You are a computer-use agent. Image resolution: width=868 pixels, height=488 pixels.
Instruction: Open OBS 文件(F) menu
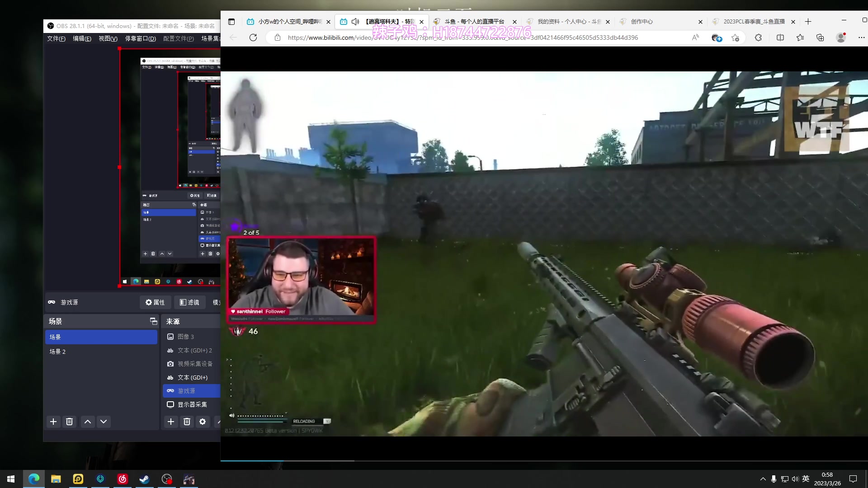tap(56, 38)
